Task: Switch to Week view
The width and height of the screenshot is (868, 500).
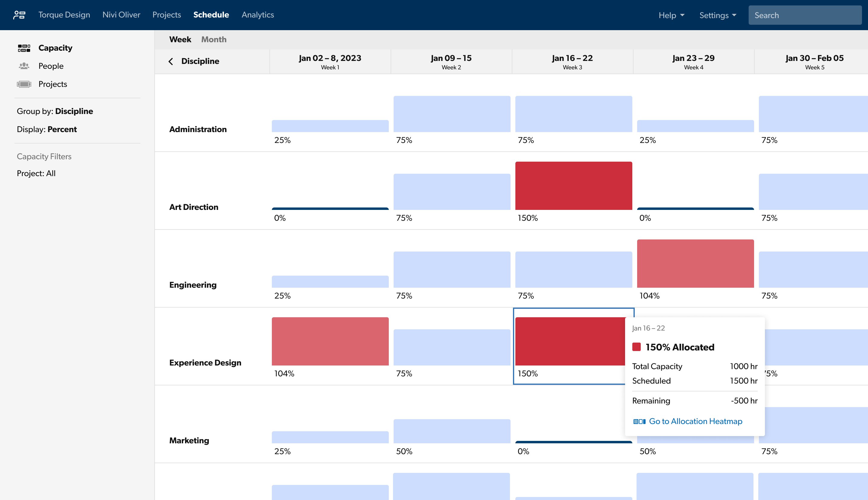Action: (180, 39)
